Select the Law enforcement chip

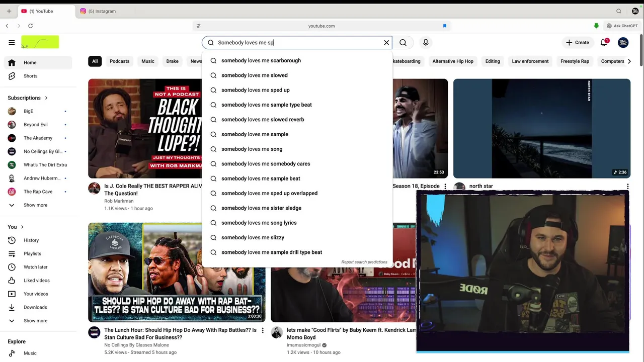point(530,61)
